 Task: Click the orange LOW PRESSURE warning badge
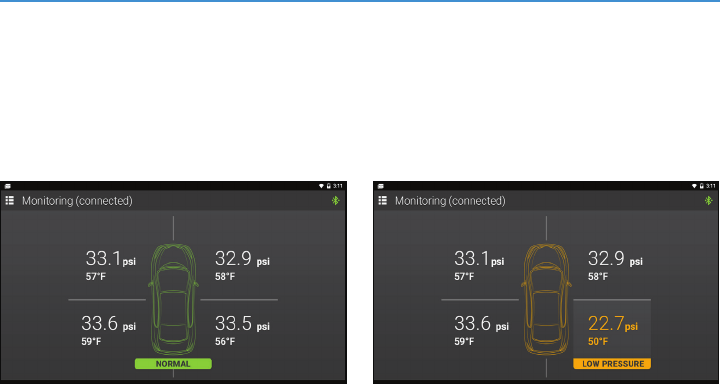pos(612,364)
